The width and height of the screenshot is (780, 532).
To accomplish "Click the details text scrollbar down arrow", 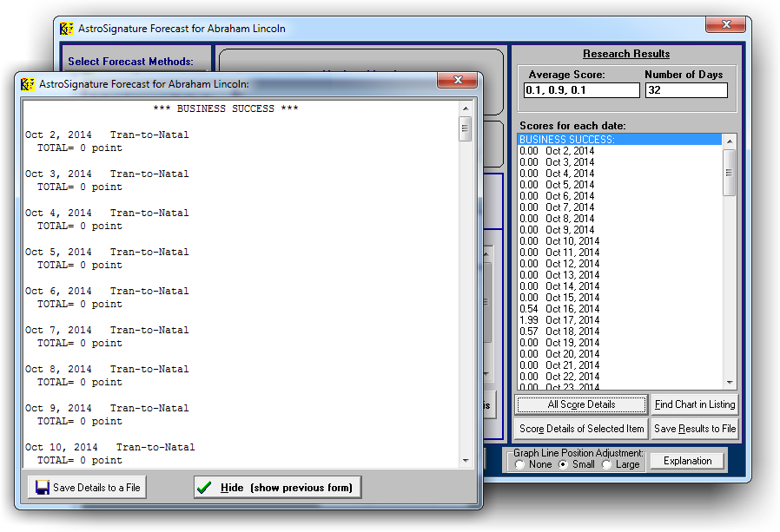I will click(466, 461).
